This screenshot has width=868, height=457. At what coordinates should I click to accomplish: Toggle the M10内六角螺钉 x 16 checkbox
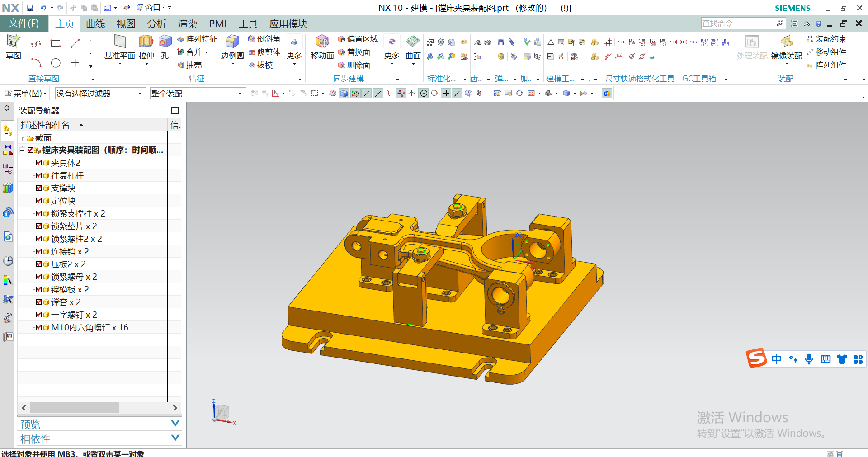pos(39,327)
